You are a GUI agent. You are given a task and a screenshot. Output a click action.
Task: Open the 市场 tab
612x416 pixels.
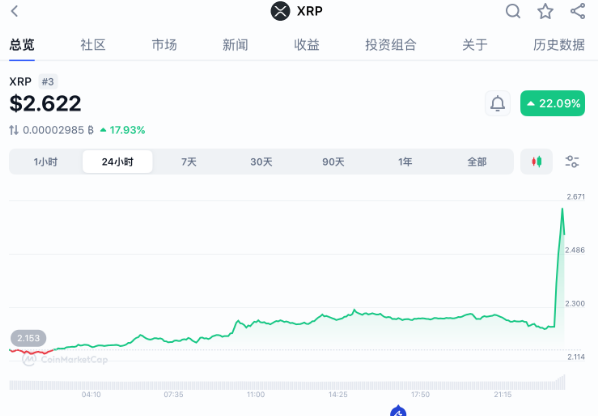pos(164,45)
